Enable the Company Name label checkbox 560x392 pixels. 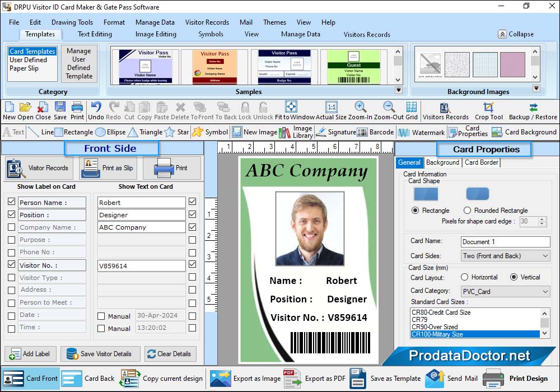pyautogui.click(x=11, y=227)
